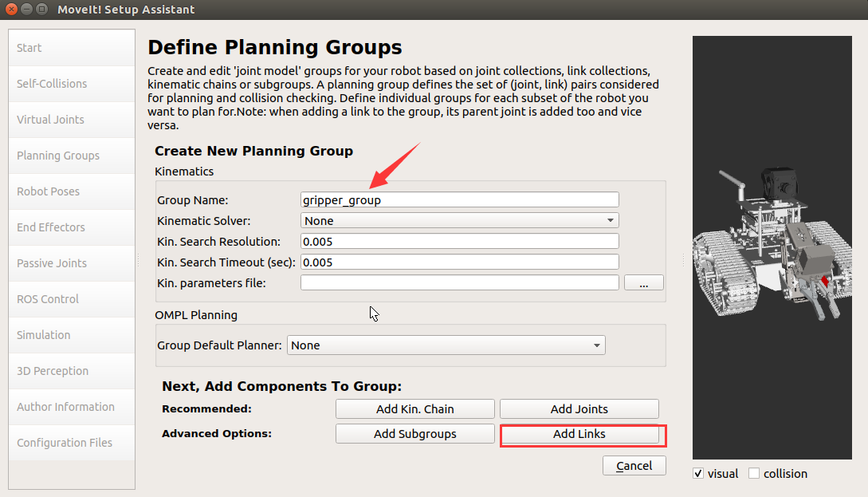Screen dimensions: 868x497
Task: Open Robot Poses step
Action: click(72, 191)
